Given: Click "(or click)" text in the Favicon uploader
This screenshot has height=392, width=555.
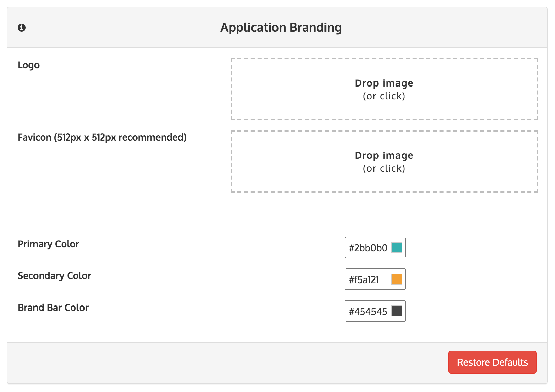Looking at the screenshot, I should point(384,168).
